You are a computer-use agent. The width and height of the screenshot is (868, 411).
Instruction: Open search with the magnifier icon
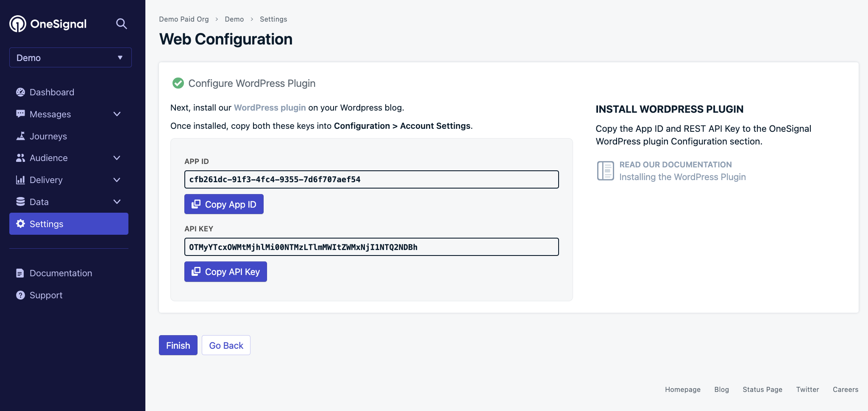tap(122, 24)
